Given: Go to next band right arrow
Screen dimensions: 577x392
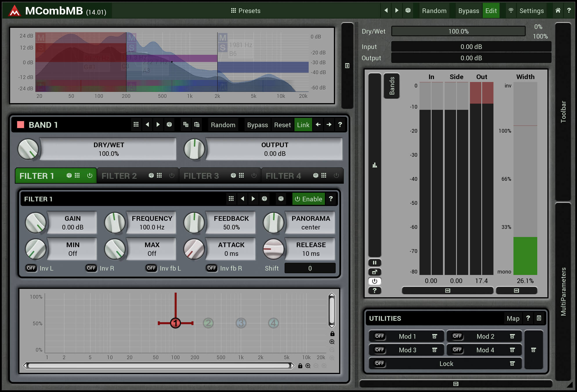Looking at the screenshot, I should (329, 125).
